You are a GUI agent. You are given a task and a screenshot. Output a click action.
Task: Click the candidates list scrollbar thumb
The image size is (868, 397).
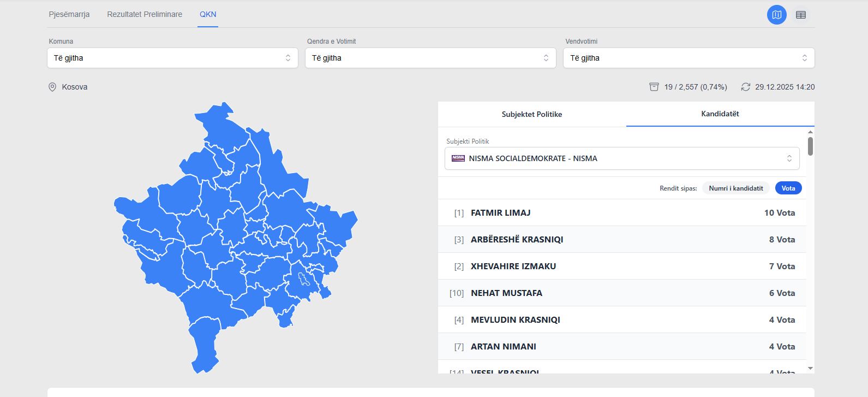coord(810,146)
